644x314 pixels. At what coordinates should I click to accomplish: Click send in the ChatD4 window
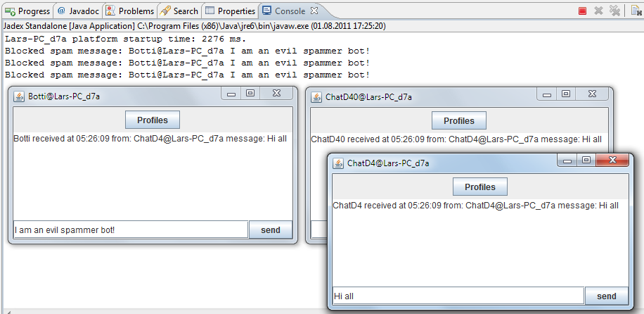click(x=606, y=296)
